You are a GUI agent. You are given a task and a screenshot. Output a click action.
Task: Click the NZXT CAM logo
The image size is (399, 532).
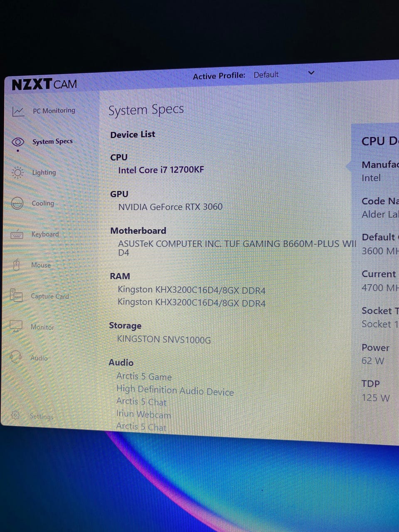(44, 84)
